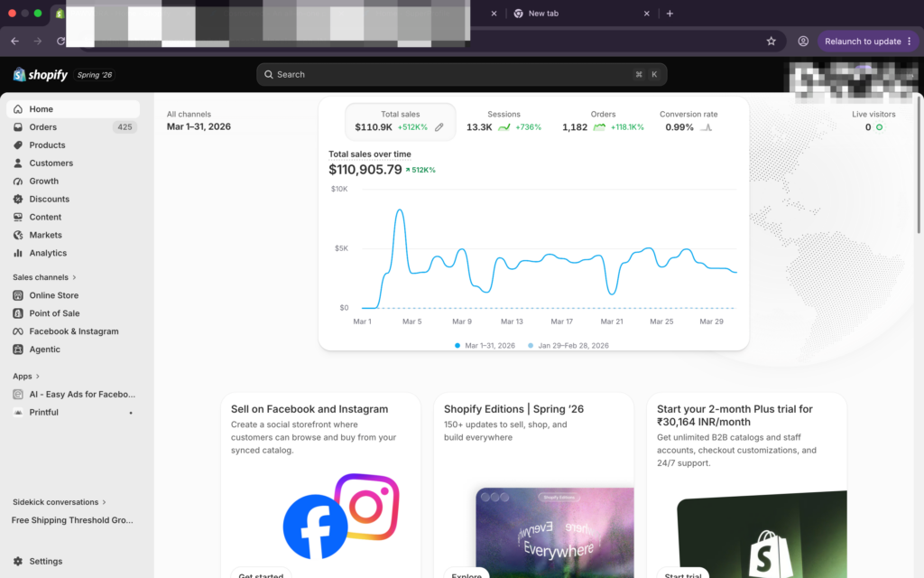Click the Conversion rate sparkline icon
Viewport: 924px width, 578px height.
pyautogui.click(x=706, y=127)
